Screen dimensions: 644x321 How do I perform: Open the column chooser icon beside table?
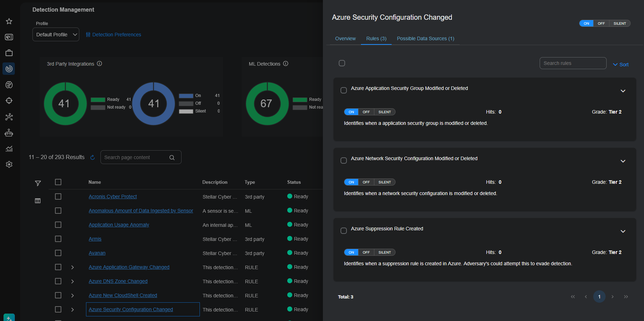[38, 201]
